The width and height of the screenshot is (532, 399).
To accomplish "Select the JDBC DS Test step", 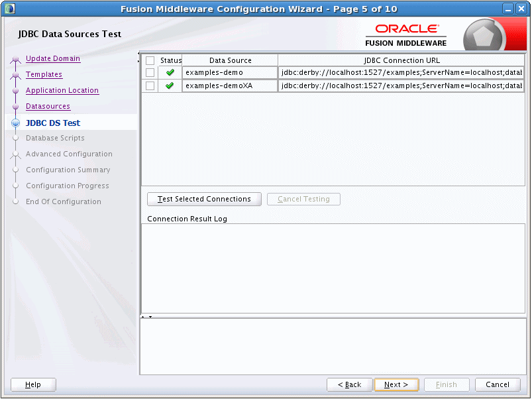I will 53,123.
